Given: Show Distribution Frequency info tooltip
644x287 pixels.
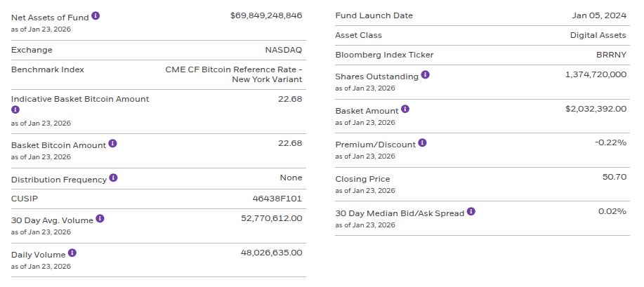Looking at the screenshot, I should coord(113,178).
